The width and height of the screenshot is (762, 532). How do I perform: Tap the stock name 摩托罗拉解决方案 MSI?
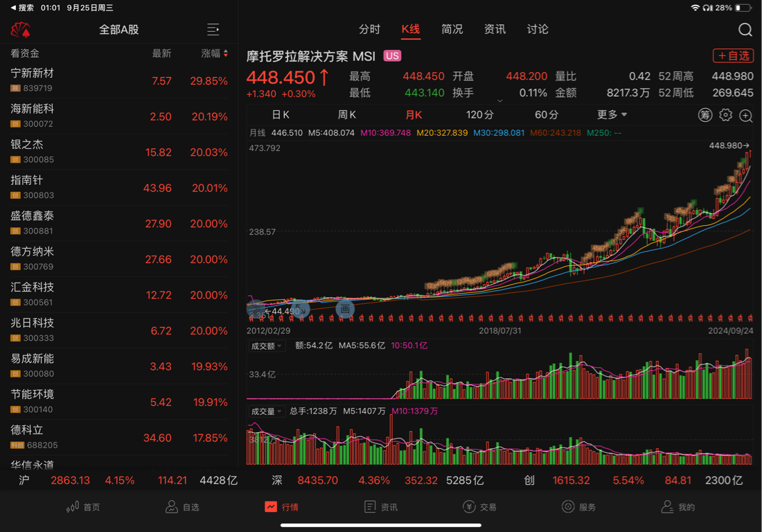[310, 56]
